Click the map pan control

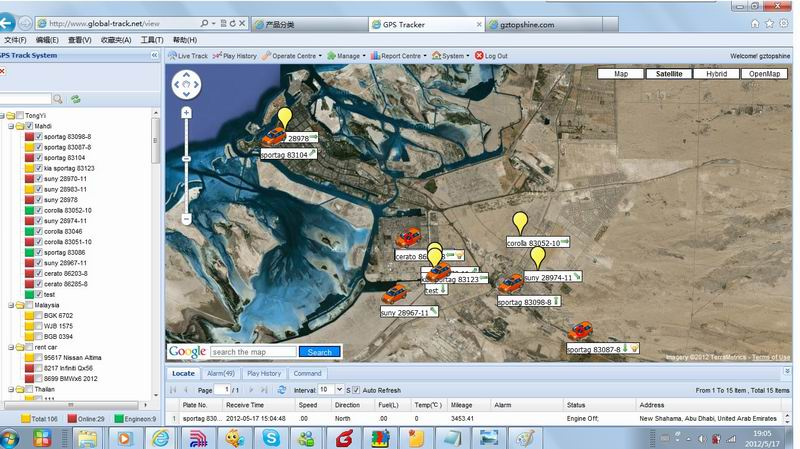186,85
